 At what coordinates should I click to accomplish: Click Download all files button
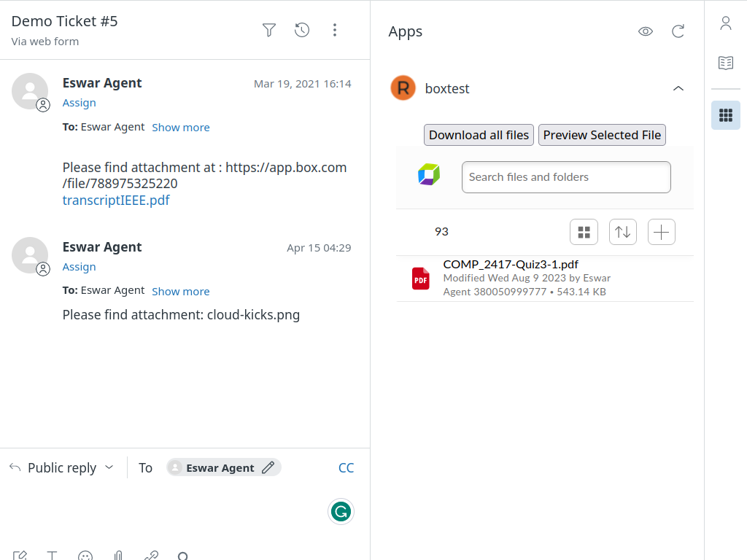coord(479,135)
